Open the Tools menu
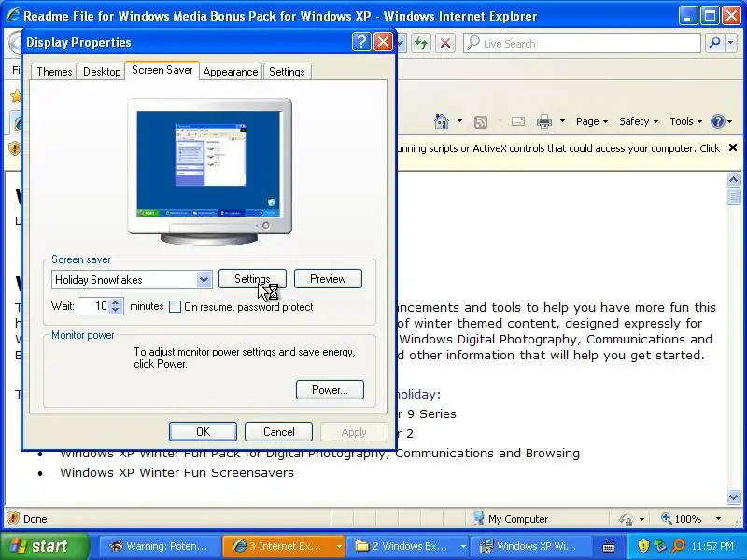Viewport: 747px width, 560px height. click(685, 121)
